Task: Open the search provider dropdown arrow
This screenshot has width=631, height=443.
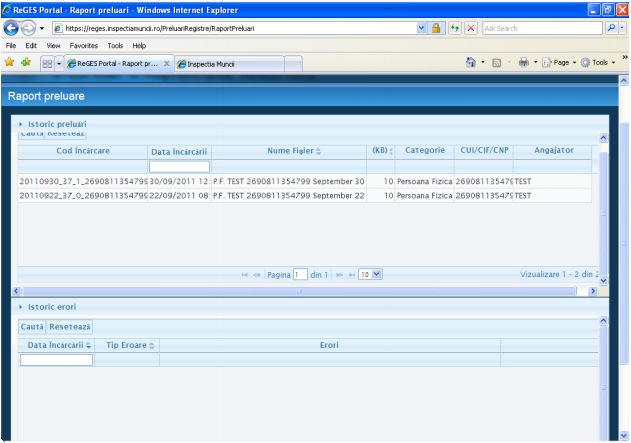Action: [x=622, y=28]
